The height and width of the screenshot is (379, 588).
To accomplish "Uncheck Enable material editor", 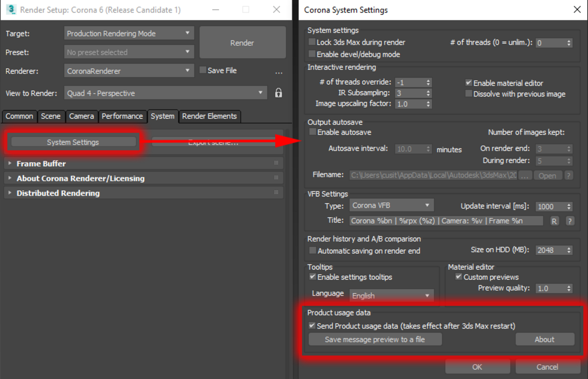I will [x=469, y=82].
